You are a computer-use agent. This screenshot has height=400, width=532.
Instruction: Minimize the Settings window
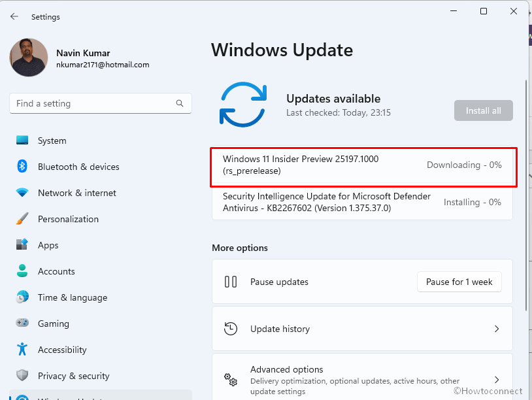(x=454, y=11)
